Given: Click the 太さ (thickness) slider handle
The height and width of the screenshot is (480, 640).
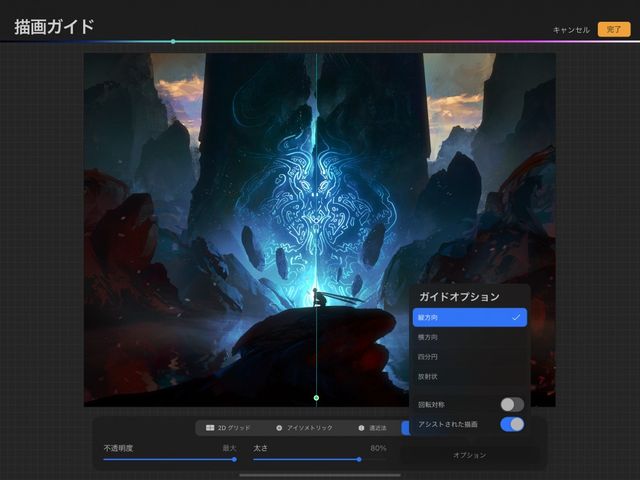Looking at the screenshot, I should pyautogui.click(x=359, y=459).
